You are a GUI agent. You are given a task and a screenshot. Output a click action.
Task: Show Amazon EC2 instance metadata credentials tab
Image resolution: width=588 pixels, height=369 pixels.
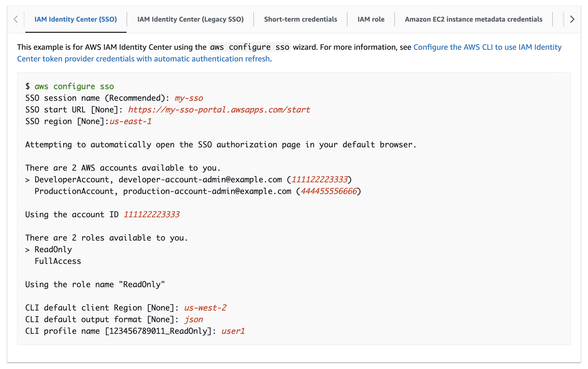474,19
